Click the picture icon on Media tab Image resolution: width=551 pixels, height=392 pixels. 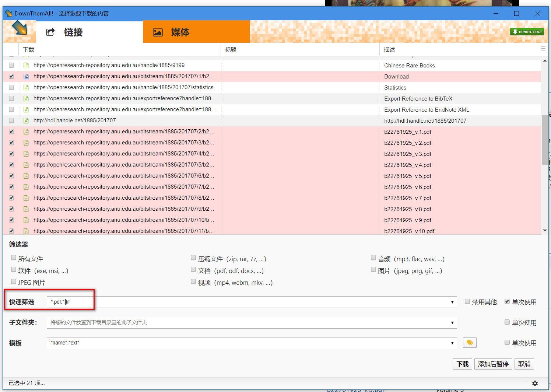pos(158,32)
